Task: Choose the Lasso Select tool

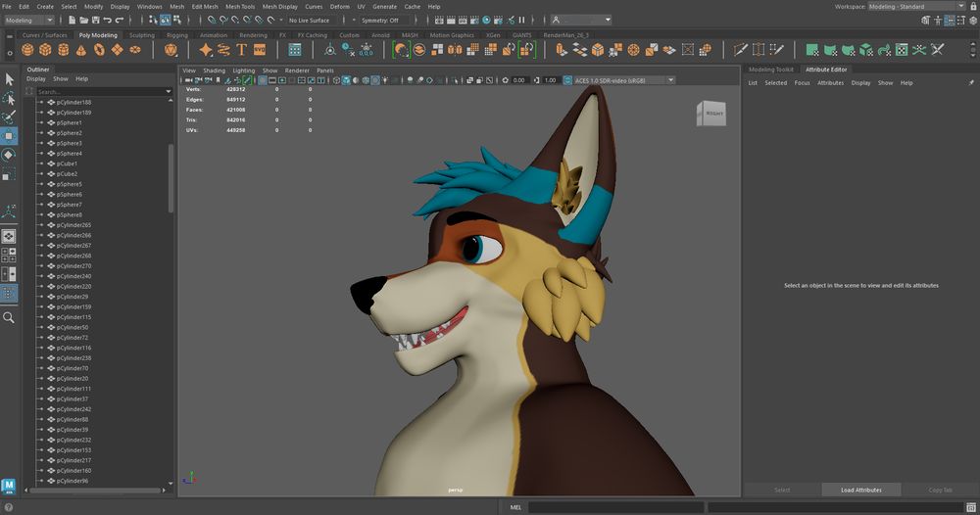Action: point(9,98)
